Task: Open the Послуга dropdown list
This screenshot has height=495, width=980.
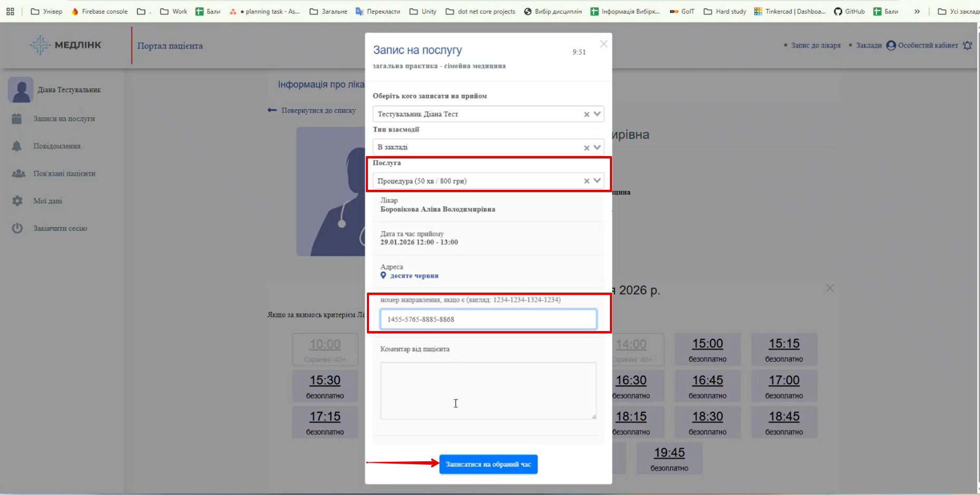Action: (597, 181)
